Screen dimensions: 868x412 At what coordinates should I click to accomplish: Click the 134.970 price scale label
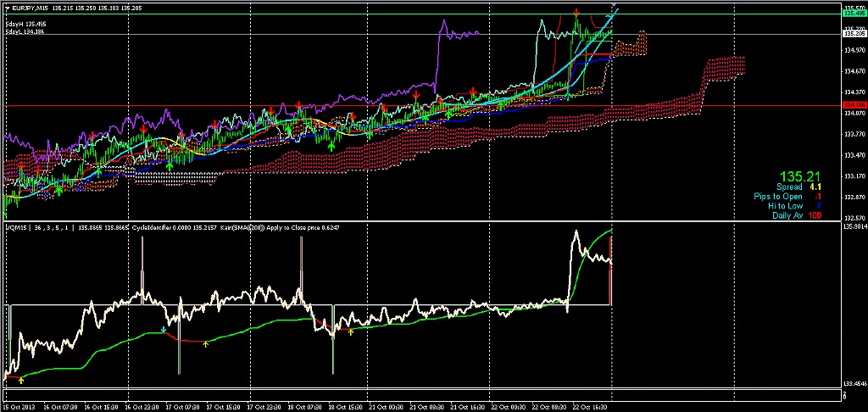854,50
